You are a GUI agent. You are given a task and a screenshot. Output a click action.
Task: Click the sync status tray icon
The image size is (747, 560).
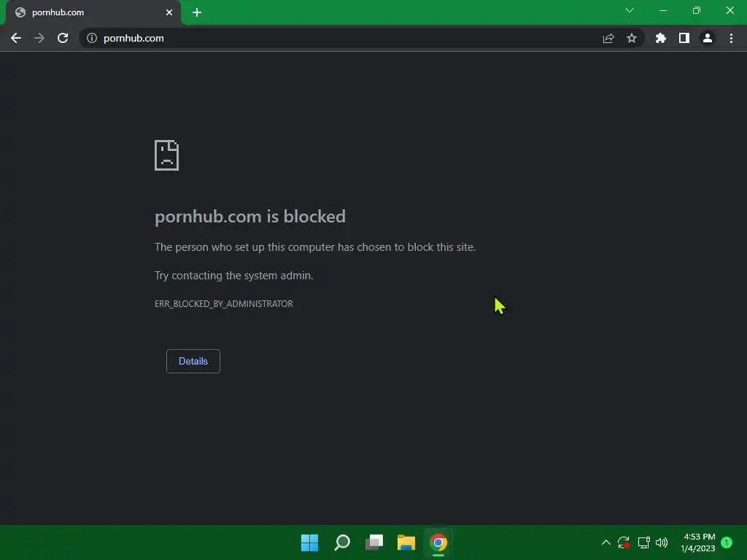pos(624,542)
